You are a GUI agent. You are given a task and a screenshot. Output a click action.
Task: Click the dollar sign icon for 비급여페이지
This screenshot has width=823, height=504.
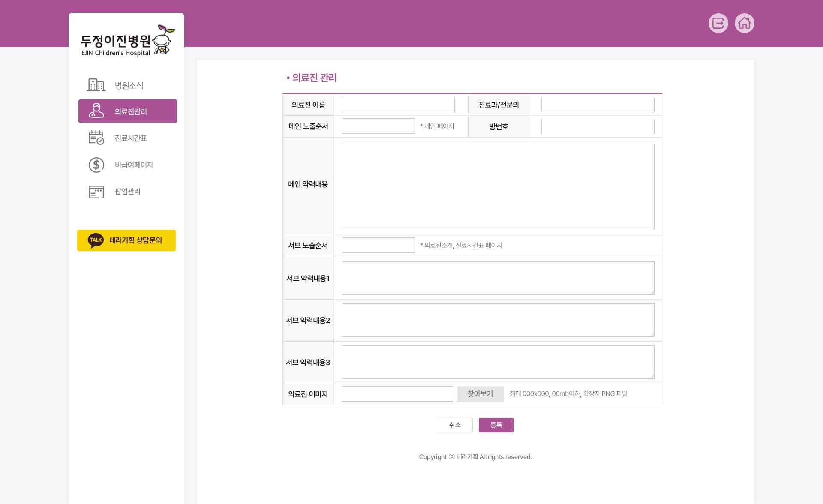click(x=96, y=165)
